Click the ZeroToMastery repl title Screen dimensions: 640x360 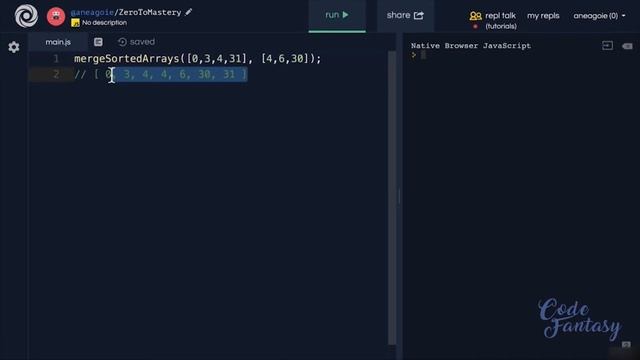point(150,12)
